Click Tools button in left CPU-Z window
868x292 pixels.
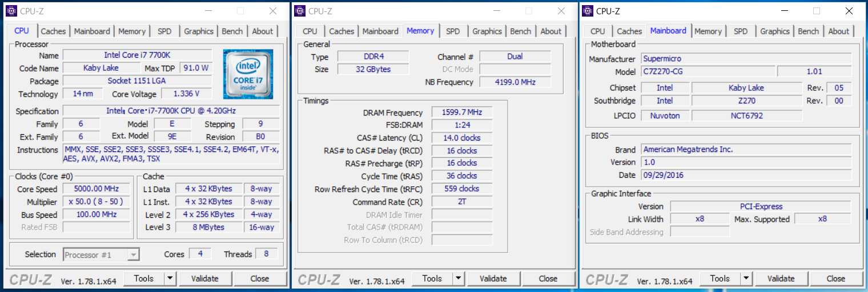144,279
